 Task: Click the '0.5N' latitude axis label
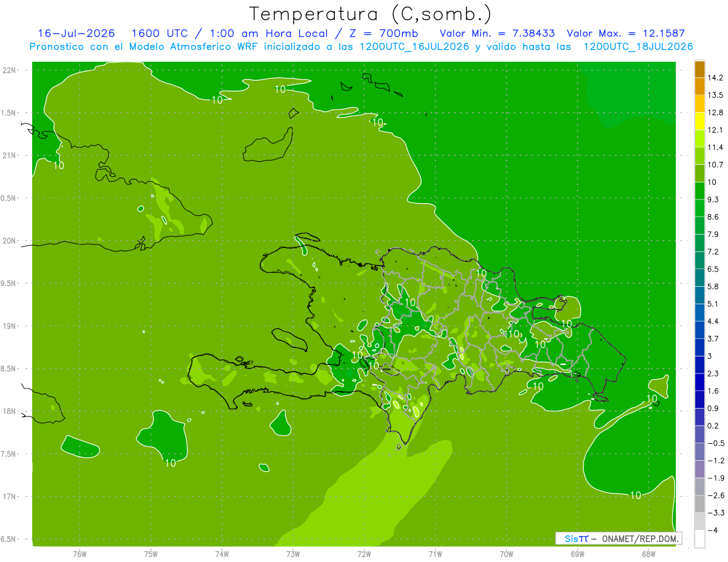point(9,198)
